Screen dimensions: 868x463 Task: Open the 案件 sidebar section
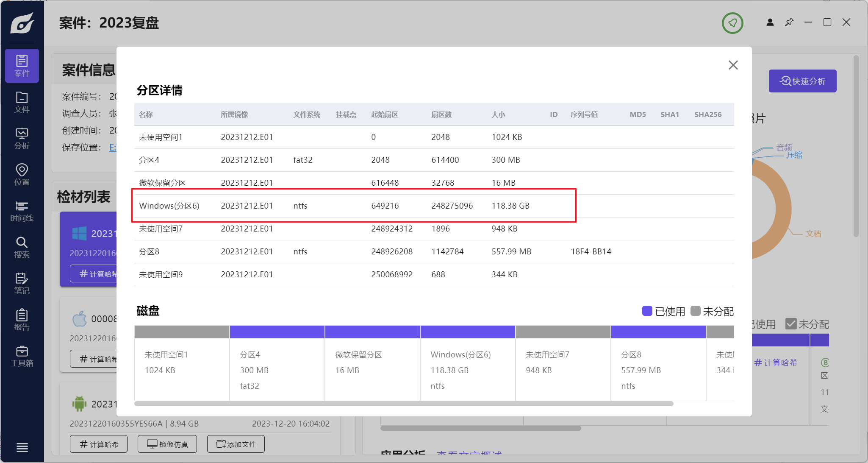pos(22,66)
